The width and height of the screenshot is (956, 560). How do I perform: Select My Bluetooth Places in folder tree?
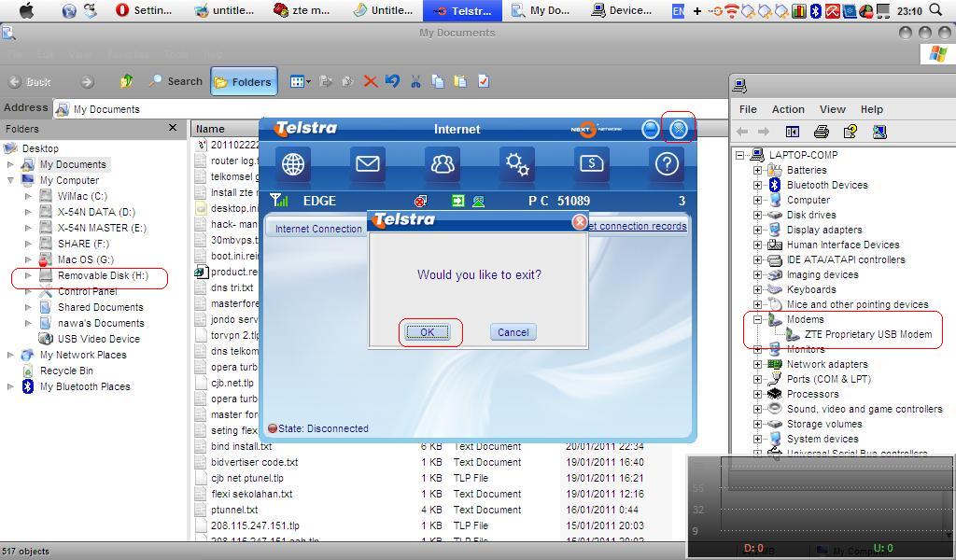[85, 386]
